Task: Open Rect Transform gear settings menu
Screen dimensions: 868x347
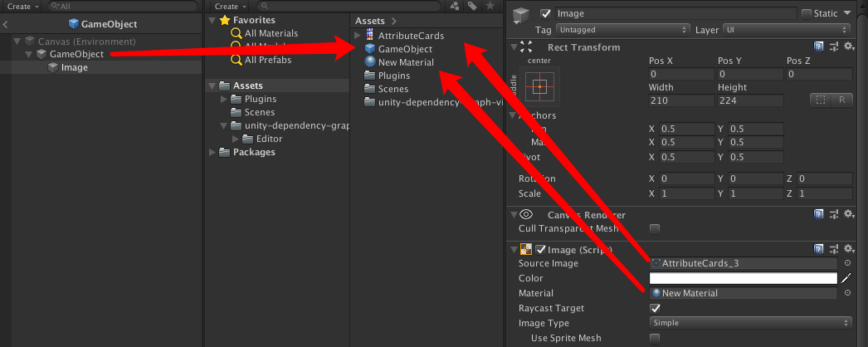Action: [x=849, y=47]
